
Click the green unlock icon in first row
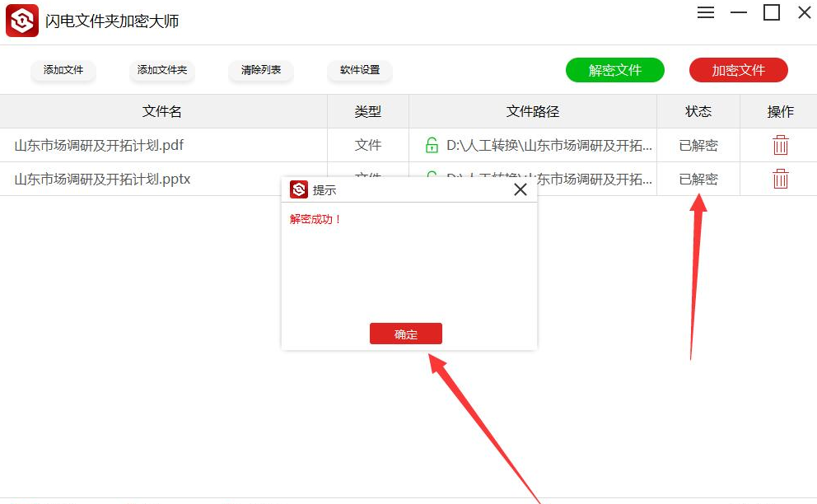(432, 145)
